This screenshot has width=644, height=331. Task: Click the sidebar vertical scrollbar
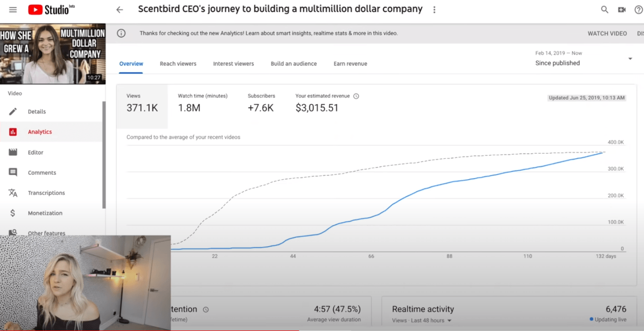(x=104, y=155)
